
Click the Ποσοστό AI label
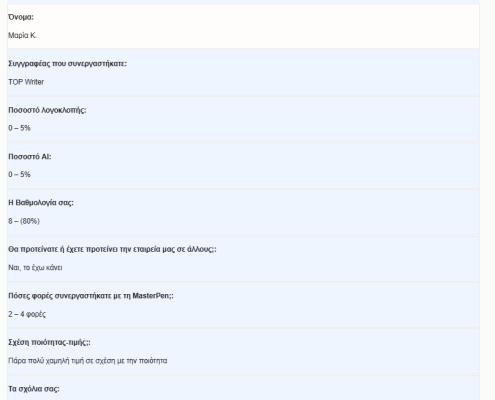tap(30, 156)
